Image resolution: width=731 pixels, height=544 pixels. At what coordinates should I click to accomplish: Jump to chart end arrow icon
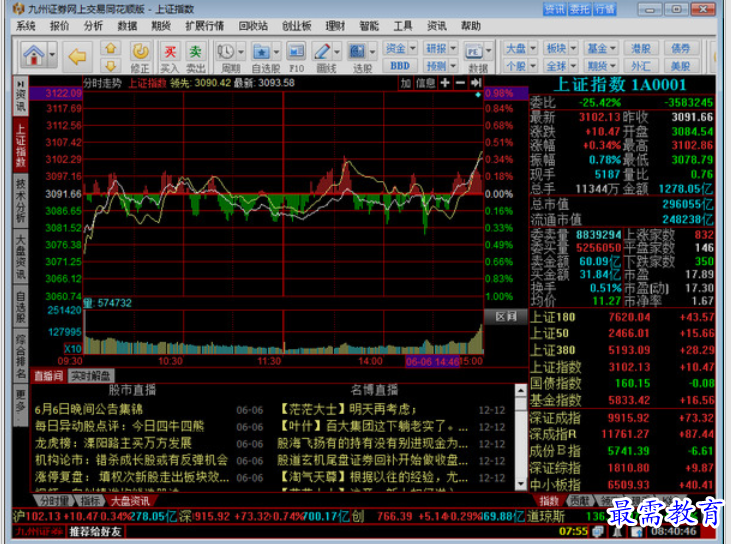476,83
